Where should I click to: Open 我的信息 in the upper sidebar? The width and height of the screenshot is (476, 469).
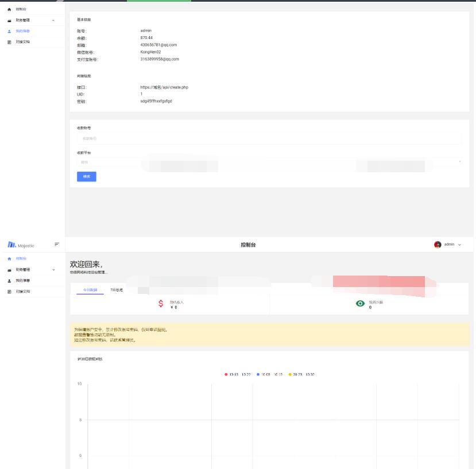[23, 31]
